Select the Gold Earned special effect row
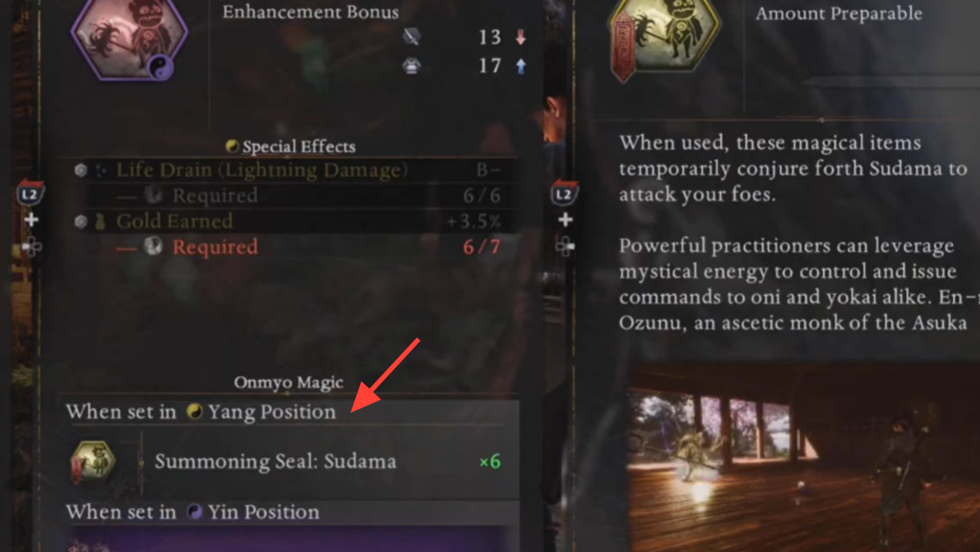 (x=290, y=222)
